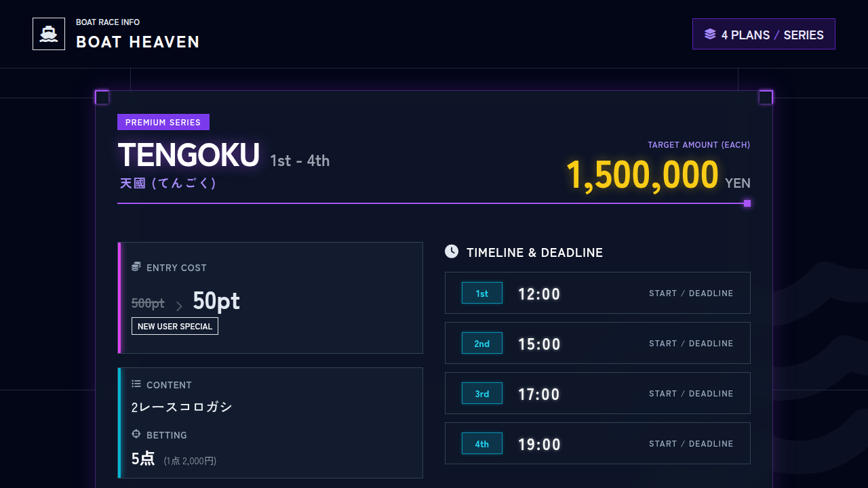The height and width of the screenshot is (488, 868).
Task: Click the Premium Series tag
Action: point(163,122)
